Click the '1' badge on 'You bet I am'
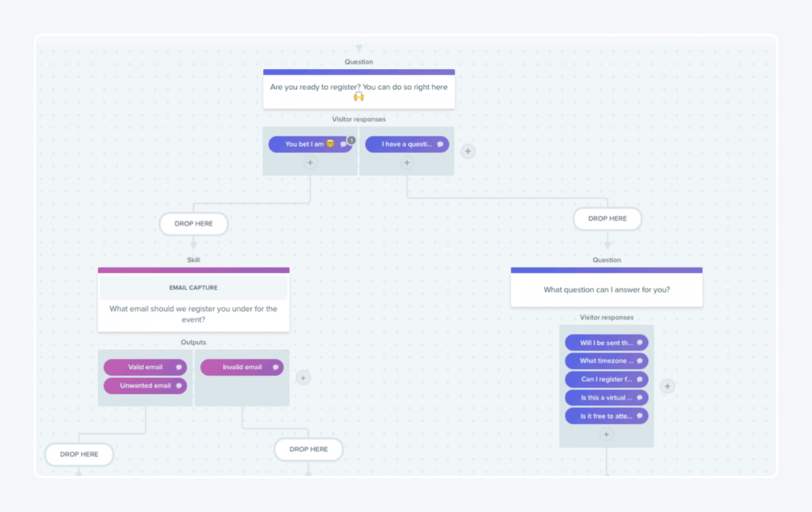The width and height of the screenshot is (812, 512). click(351, 140)
